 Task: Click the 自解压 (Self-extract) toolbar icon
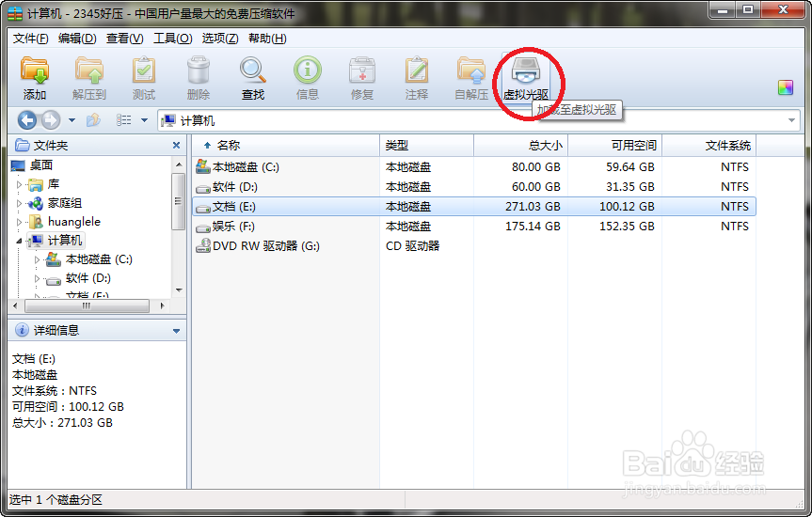click(x=471, y=78)
